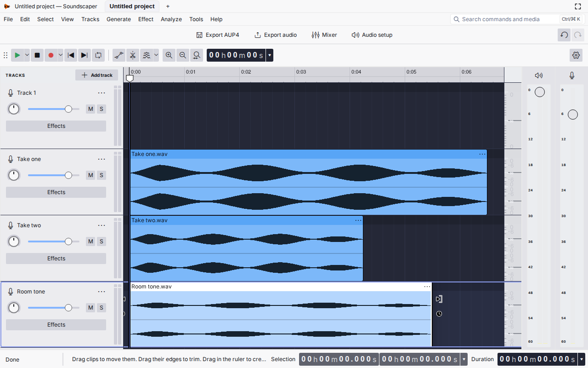The width and height of the screenshot is (588, 368).
Task: Click the playback speaker icon above the meter
Action: click(x=539, y=75)
